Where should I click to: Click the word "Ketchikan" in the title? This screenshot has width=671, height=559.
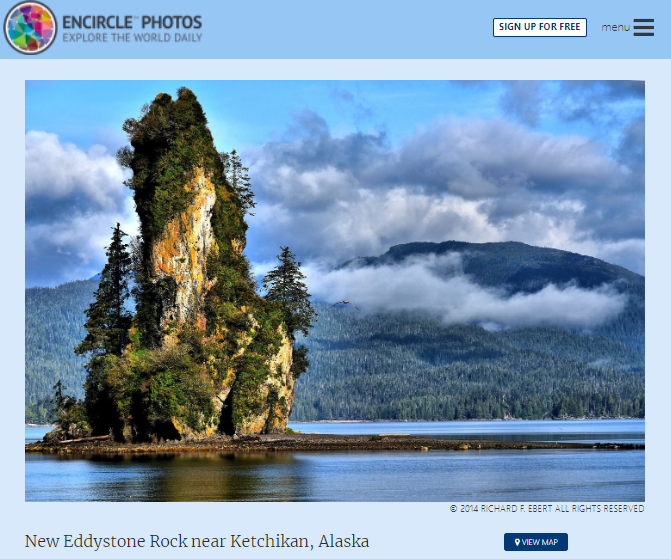tap(269, 541)
